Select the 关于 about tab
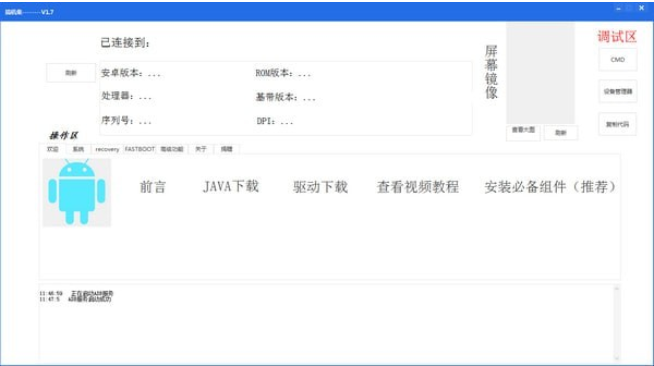Screen dimensions: 654x366 pyautogui.click(x=201, y=149)
